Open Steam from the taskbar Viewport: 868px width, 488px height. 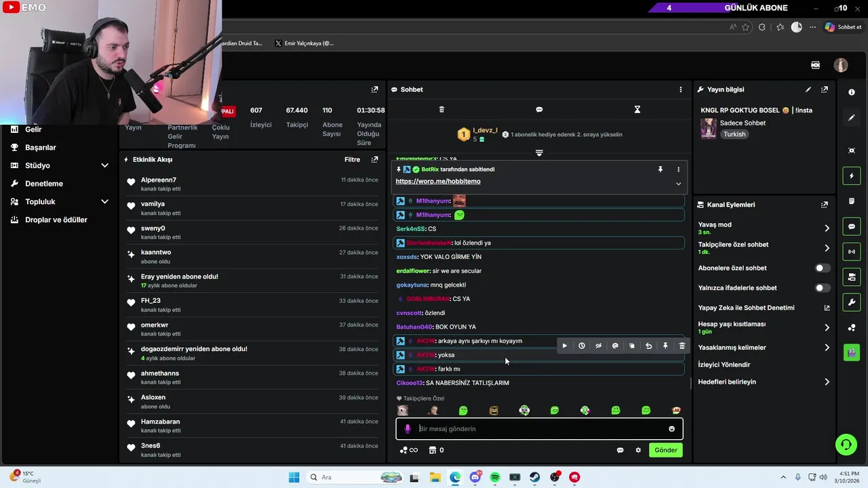point(535,477)
